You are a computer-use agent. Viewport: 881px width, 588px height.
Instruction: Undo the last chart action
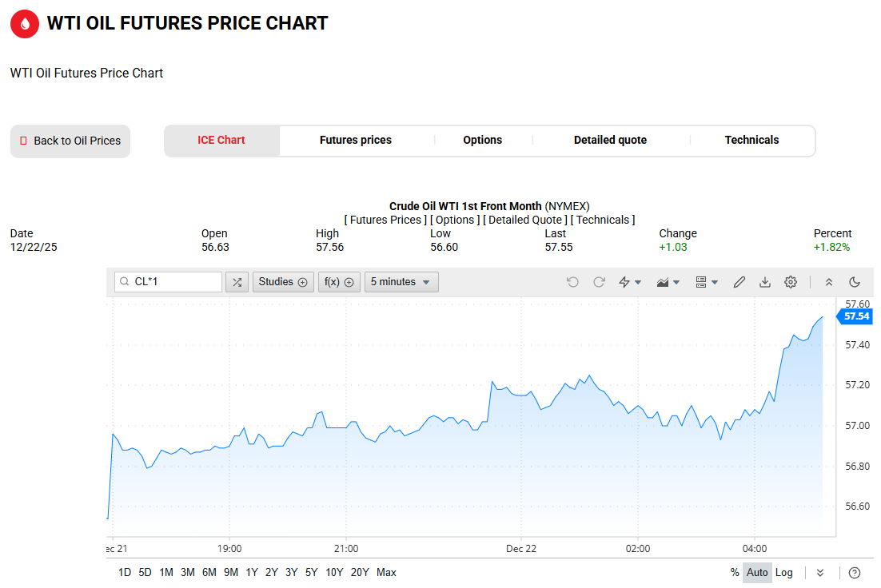tap(572, 282)
